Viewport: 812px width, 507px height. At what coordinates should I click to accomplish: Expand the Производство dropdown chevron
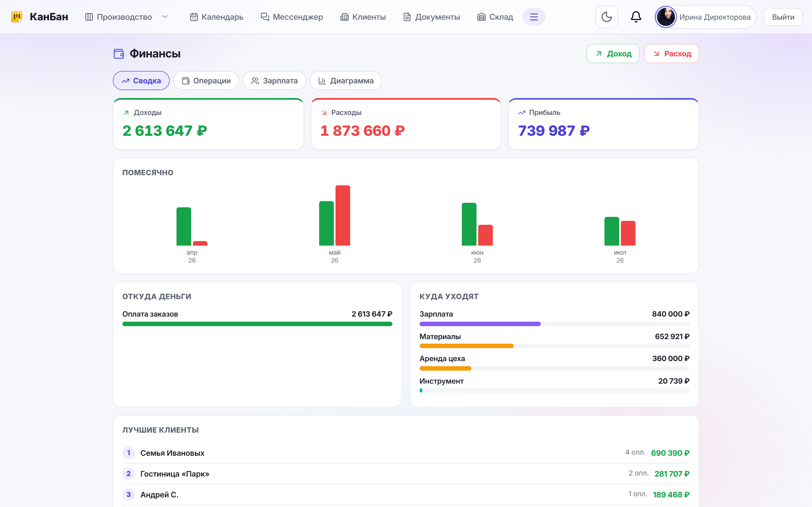coord(165,17)
